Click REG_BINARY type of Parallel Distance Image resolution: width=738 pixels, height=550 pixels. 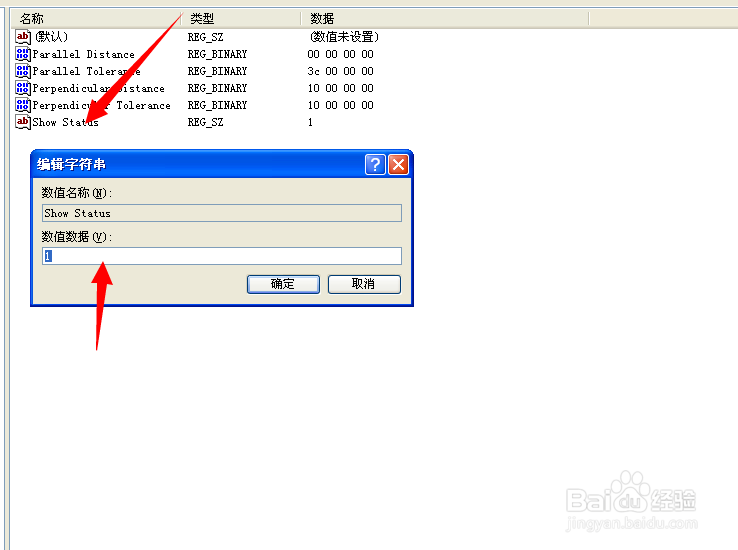pos(217,54)
